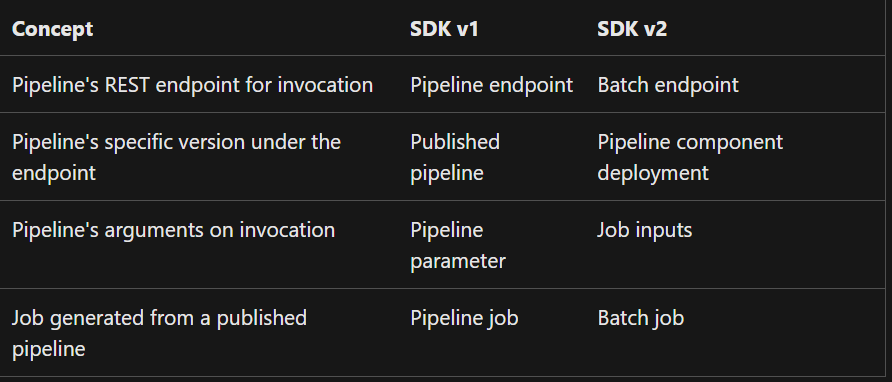Click the word "Published" in SDK v1 column
Viewport: 892px width, 382px height.
coord(455,142)
